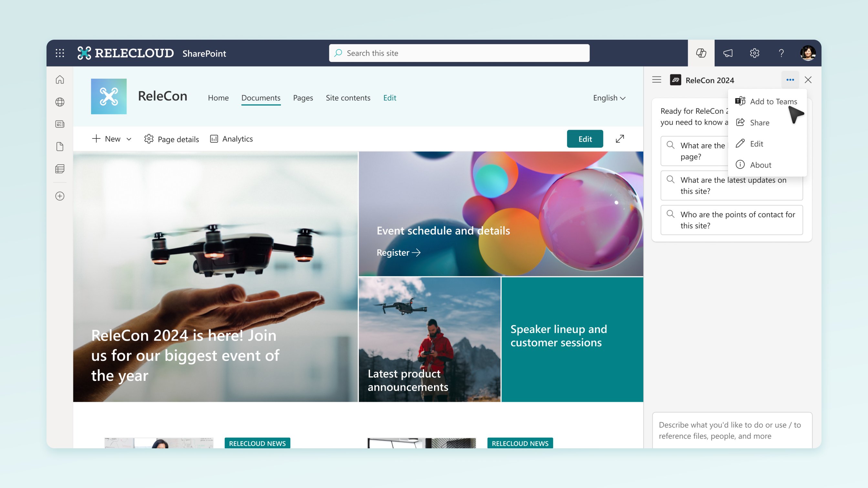Open the Settings gear icon
The image size is (868, 488).
click(755, 53)
